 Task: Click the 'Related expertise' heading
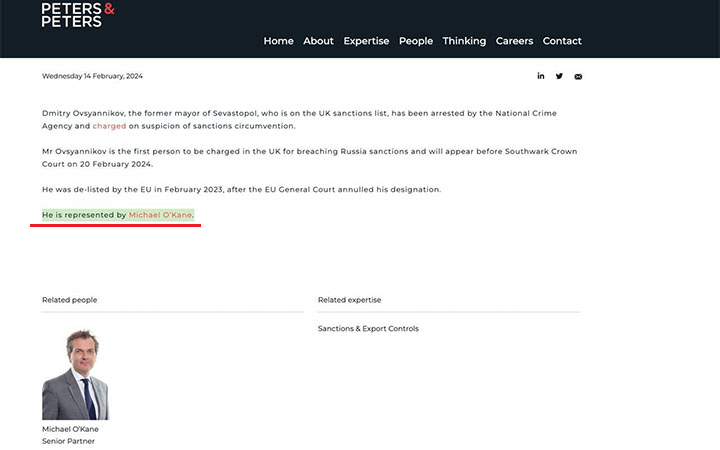pyautogui.click(x=349, y=300)
